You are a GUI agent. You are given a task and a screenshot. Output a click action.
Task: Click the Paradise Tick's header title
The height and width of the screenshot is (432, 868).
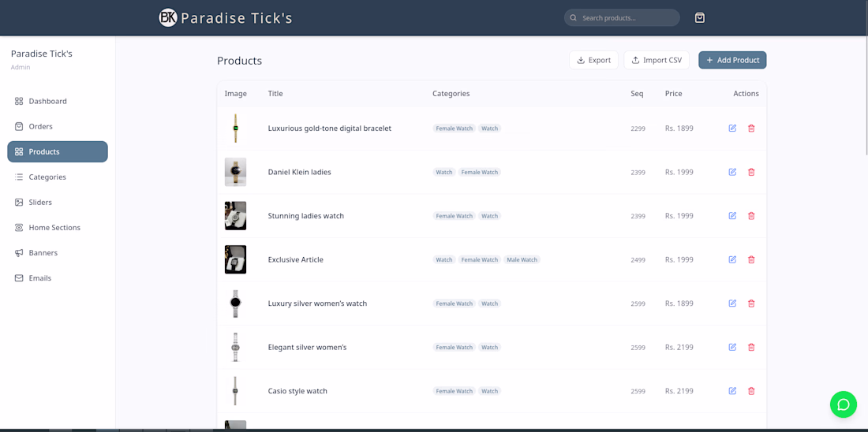point(237,18)
